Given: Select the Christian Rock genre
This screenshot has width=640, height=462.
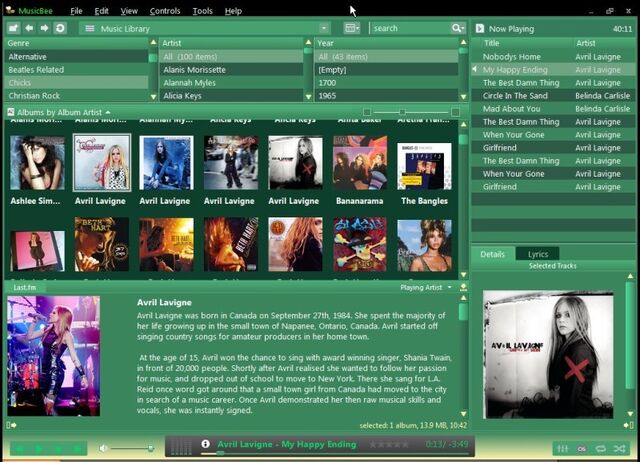Looking at the screenshot, I should 77,96.
